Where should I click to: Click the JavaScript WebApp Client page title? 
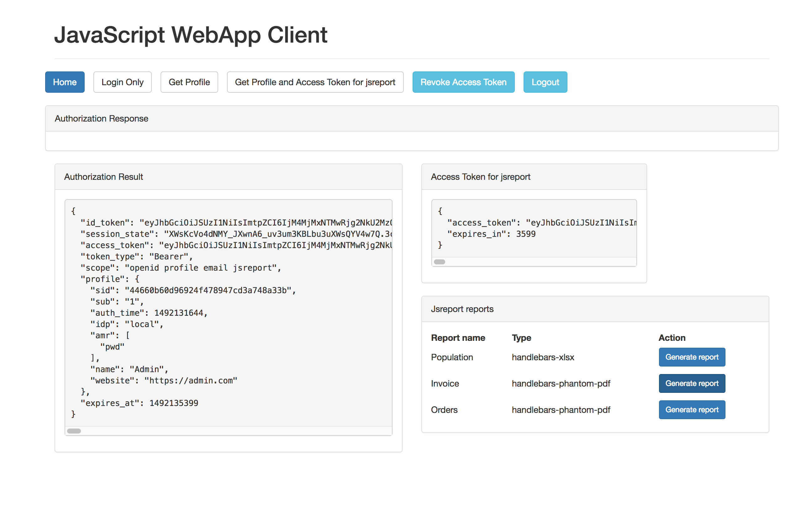pos(191,35)
